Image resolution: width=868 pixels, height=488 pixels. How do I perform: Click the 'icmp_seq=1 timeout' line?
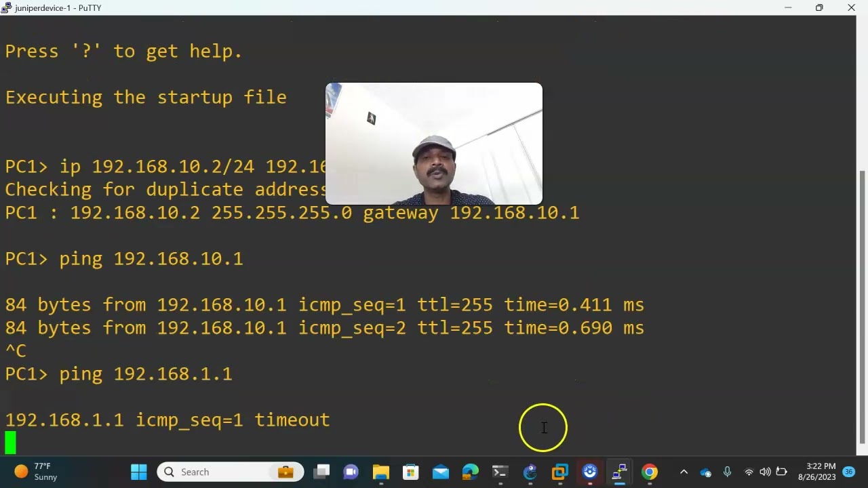coord(167,420)
